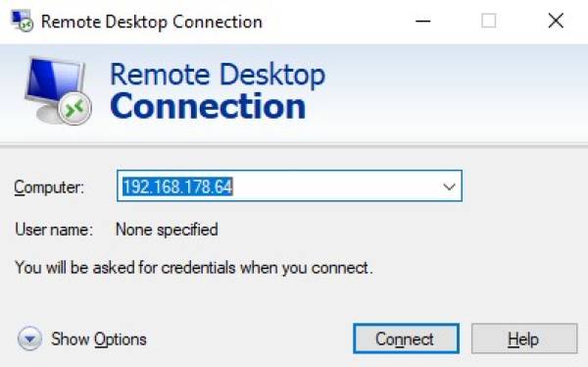Click the Show Options round arrow icon
Screen dimensions: 588x367
(x=29, y=339)
